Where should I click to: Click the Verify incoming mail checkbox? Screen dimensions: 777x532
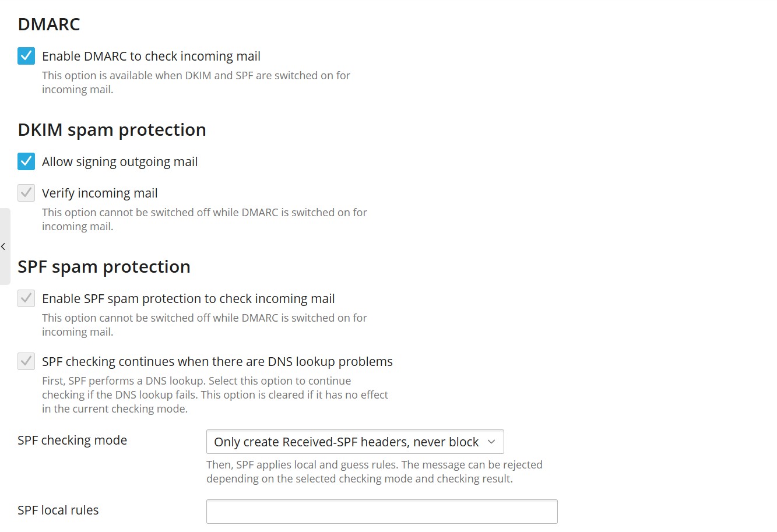pyautogui.click(x=26, y=193)
